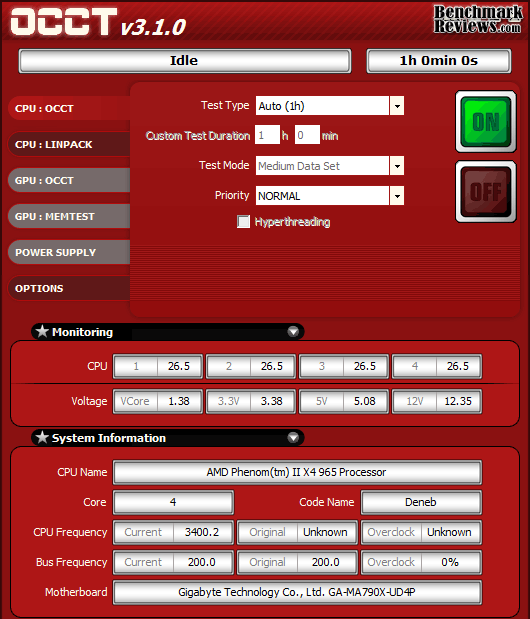The height and width of the screenshot is (619, 530).
Task: Click the AMD Phenom II X4 965 name field
Action: click(x=297, y=472)
